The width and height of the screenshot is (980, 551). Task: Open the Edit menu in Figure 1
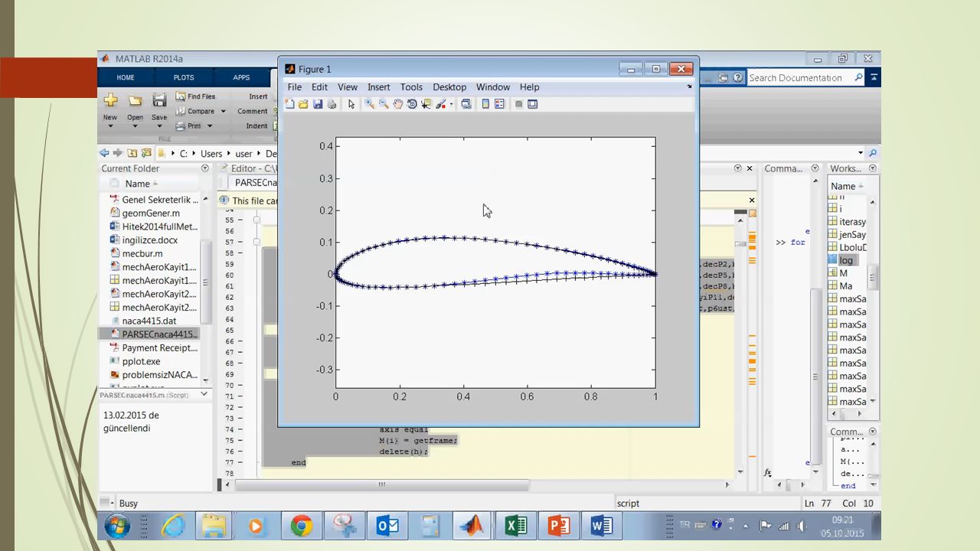click(x=319, y=87)
